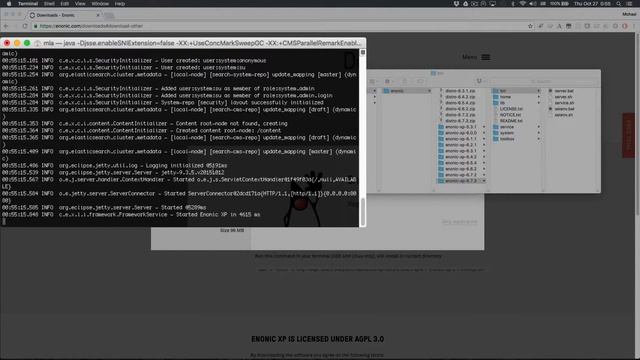Click the battery status indicator
Image resolution: width=640 pixels, height=360 pixels.
tap(559, 4)
